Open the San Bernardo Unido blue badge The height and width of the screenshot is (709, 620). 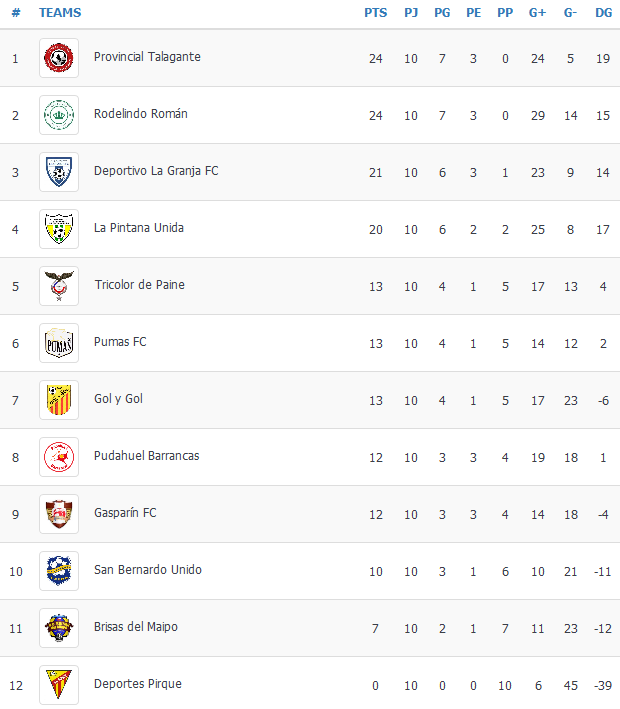pyautogui.click(x=59, y=571)
